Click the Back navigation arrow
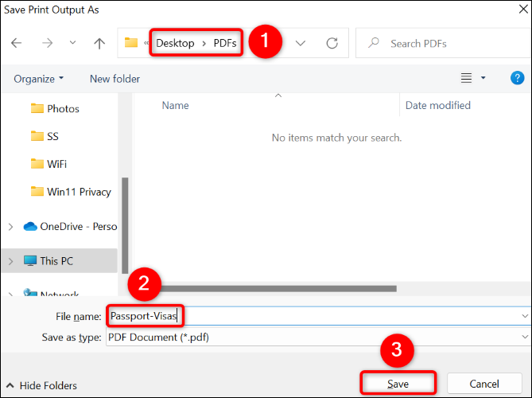 click(x=17, y=44)
